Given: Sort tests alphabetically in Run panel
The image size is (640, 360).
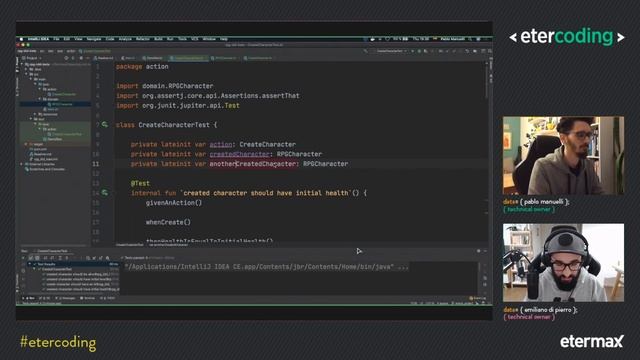Looking at the screenshot, I should tap(45, 258).
